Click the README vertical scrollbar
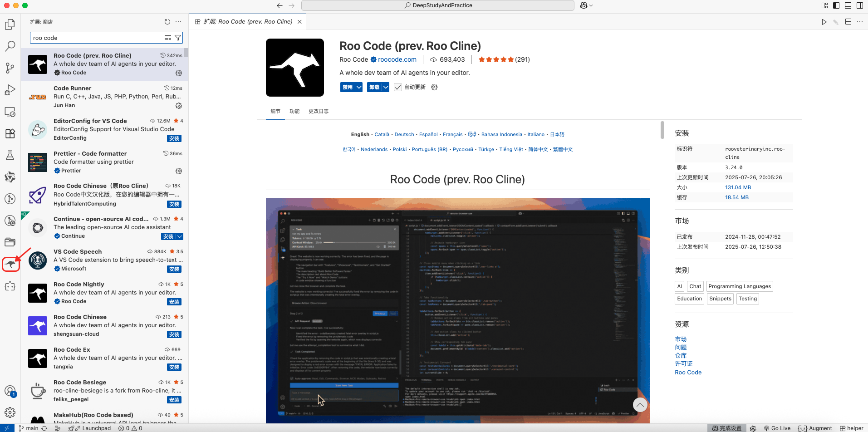868x432 pixels. (662, 130)
